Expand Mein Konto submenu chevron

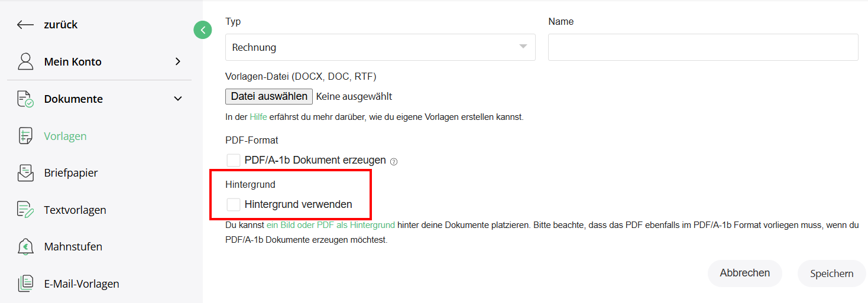178,61
